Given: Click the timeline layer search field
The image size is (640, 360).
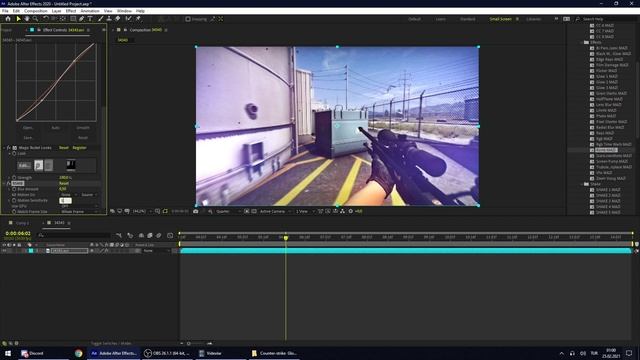Looking at the screenshot, I should [x=74, y=235].
